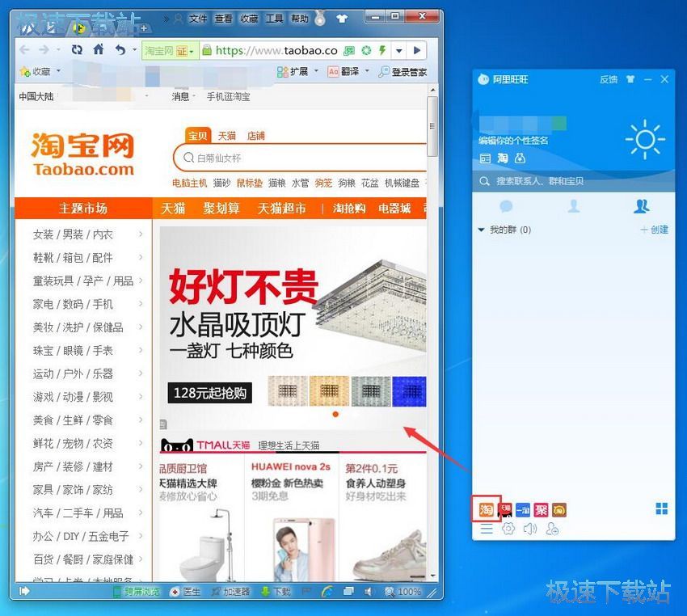Open the calendar-like icon under the signature
The width and height of the screenshot is (687, 616).
point(485,158)
